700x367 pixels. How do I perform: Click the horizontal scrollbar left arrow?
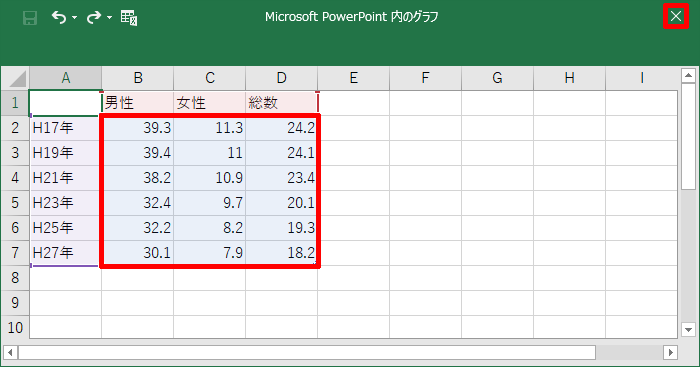pos(10,352)
